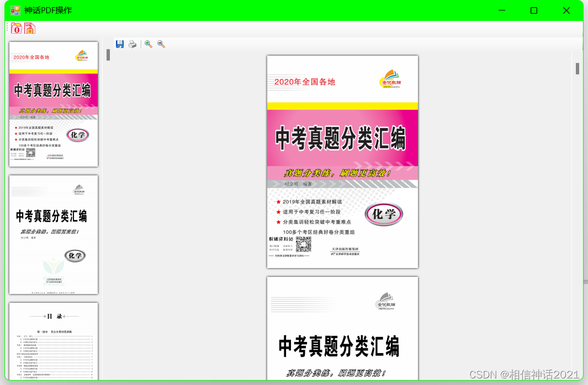
Task: Zoom out using the magnifier minus icon
Action: pyautogui.click(x=161, y=44)
